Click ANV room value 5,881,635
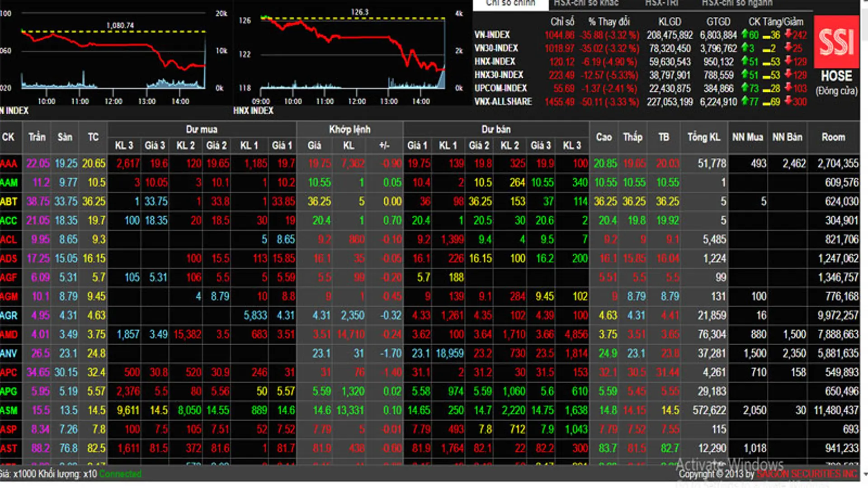The height and width of the screenshot is (488, 868). point(838,353)
